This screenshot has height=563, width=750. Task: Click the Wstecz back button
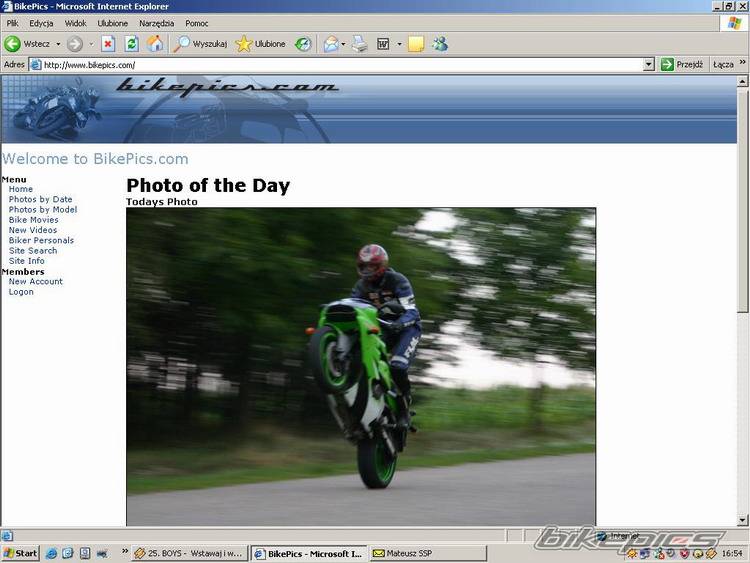(x=28, y=44)
